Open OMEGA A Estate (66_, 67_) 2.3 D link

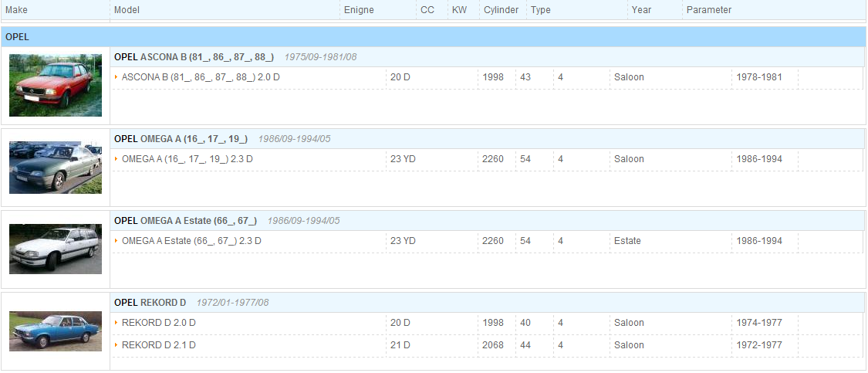[x=191, y=241]
